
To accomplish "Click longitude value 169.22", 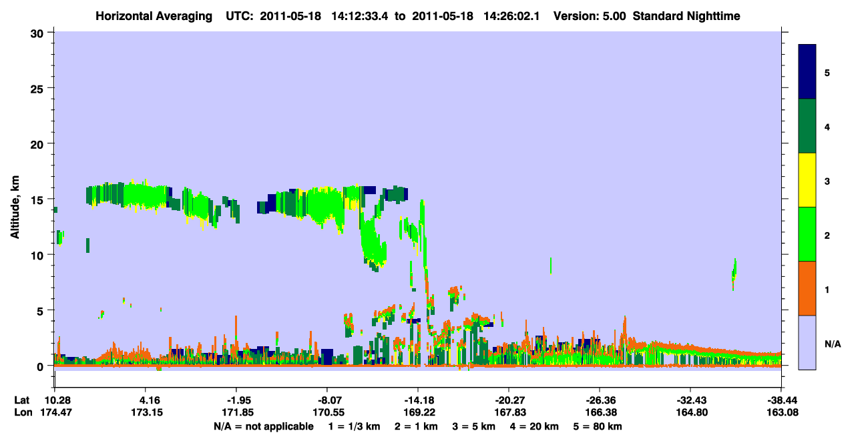I will coord(418,412).
